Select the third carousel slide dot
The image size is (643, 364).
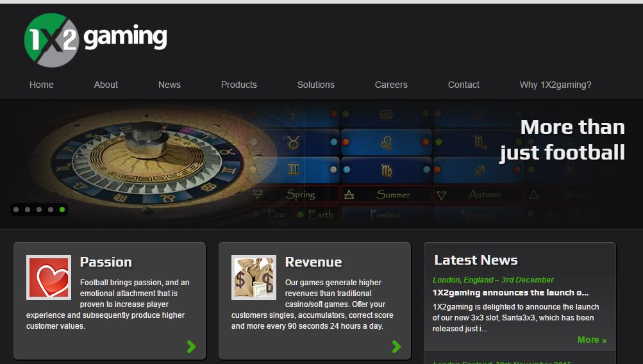point(39,210)
